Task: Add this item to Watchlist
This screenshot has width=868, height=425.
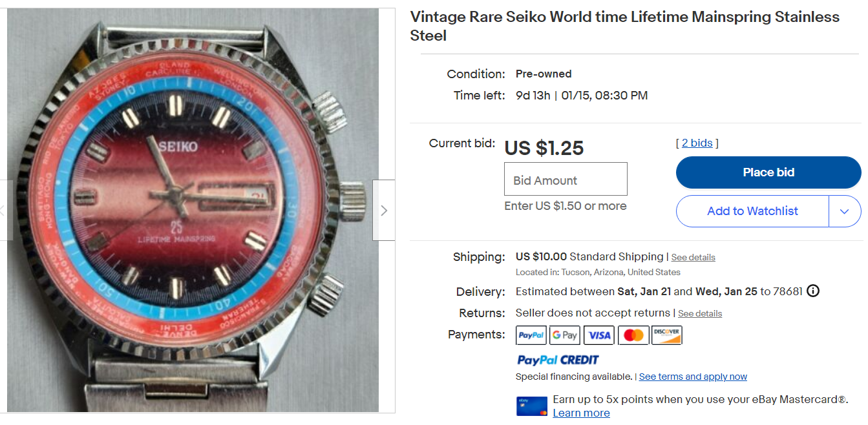Action: point(752,211)
